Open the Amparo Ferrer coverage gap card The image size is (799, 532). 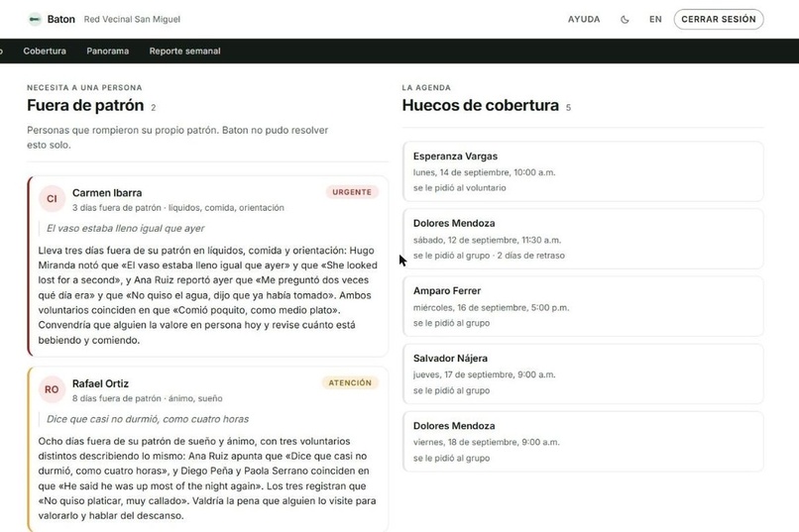(583, 306)
